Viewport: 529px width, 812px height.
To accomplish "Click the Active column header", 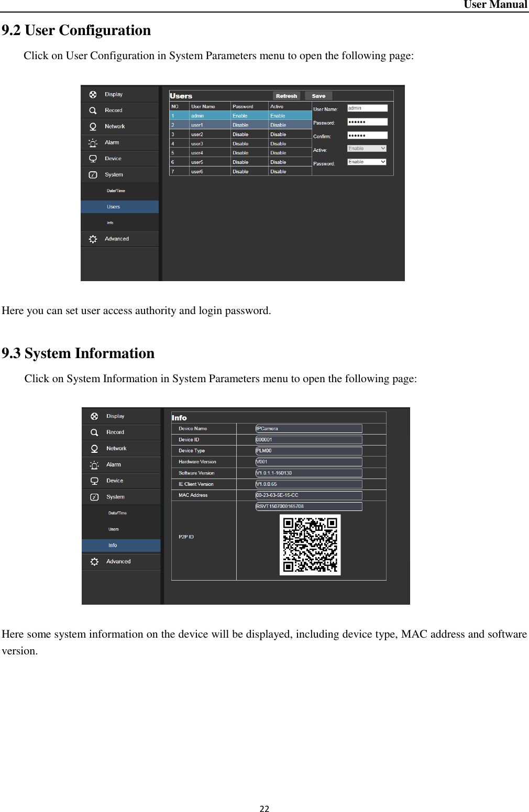I will (x=277, y=107).
